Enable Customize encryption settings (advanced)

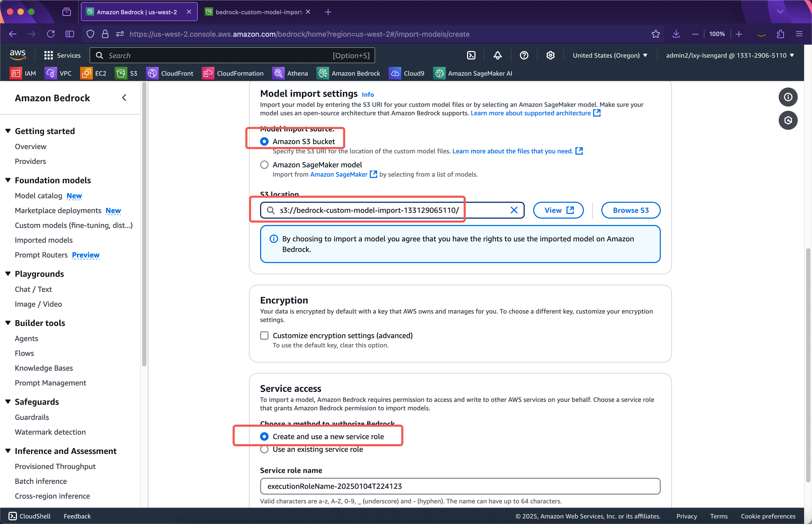pyautogui.click(x=264, y=335)
